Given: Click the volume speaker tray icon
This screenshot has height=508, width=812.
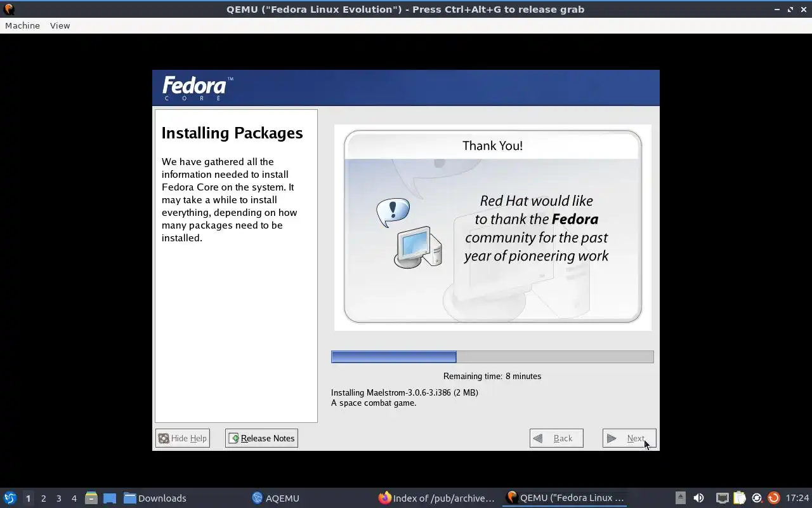Looking at the screenshot, I should click(698, 498).
